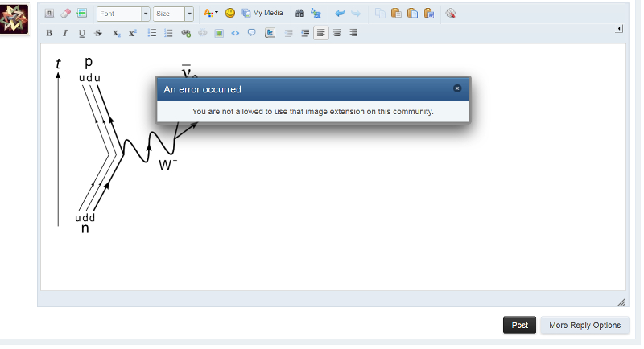Toggle bold text formatting
The width and height of the screenshot is (644, 349).
[50, 33]
